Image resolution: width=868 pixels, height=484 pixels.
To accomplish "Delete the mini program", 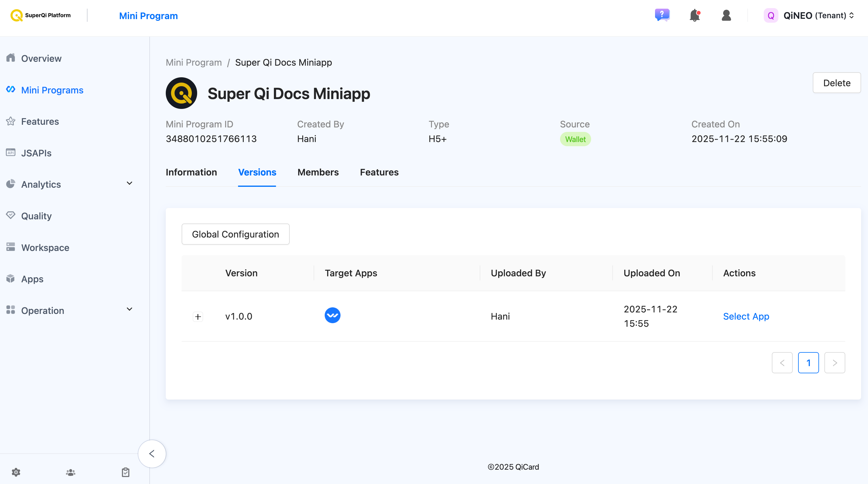I will (837, 83).
